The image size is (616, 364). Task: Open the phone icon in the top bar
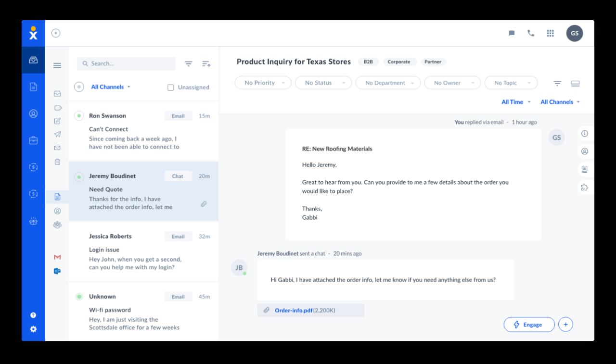[530, 33]
